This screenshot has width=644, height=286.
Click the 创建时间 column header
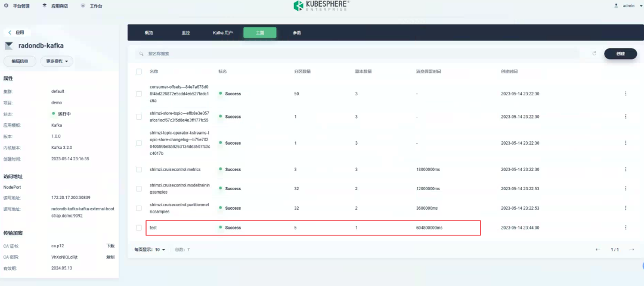509,71
